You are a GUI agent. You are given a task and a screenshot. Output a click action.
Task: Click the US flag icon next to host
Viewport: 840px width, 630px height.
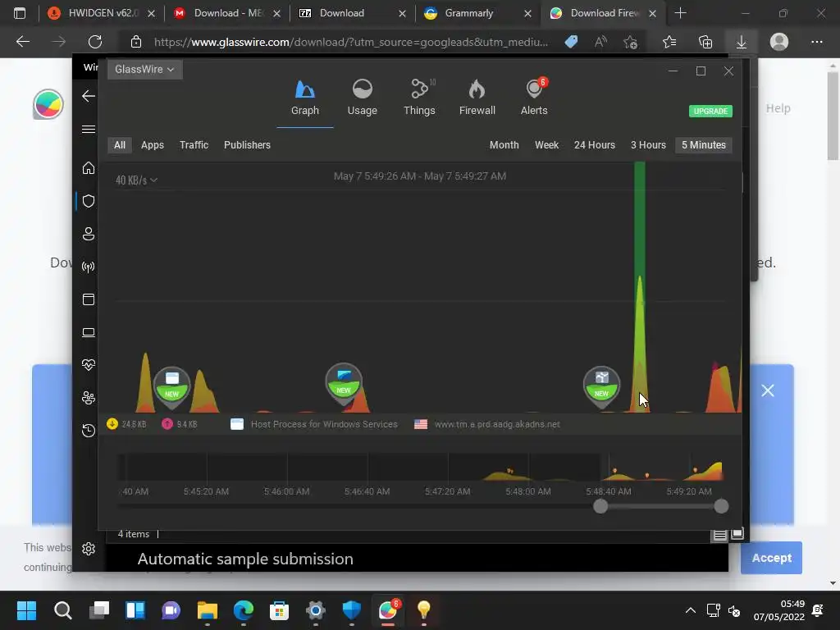click(421, 424)
